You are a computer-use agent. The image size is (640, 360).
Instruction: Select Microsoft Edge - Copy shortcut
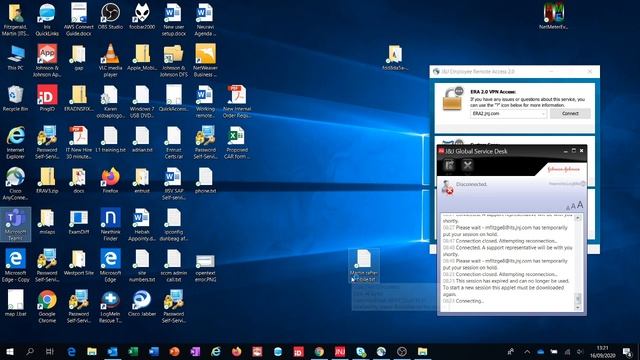[15, 265]
